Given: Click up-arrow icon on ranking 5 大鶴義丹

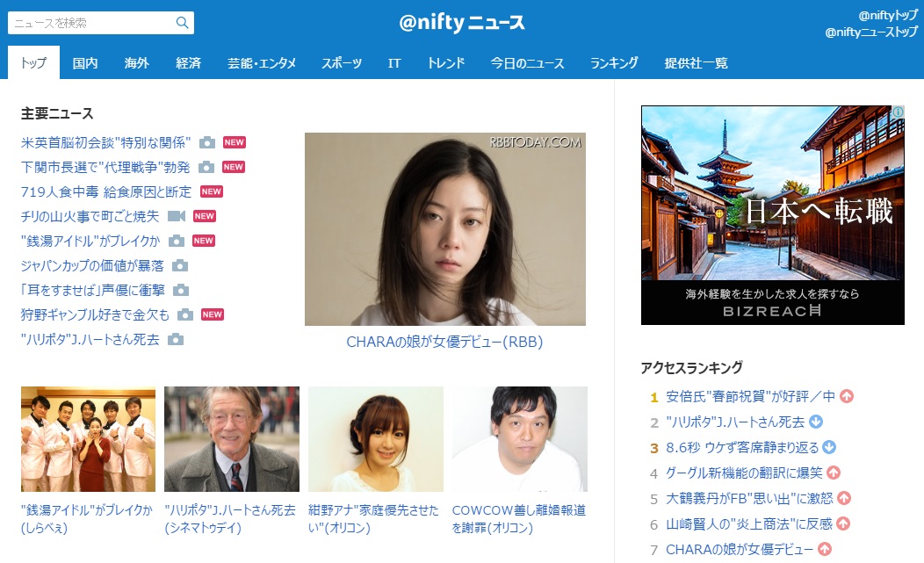Looking at the screenshot, I should pos(844,498).
